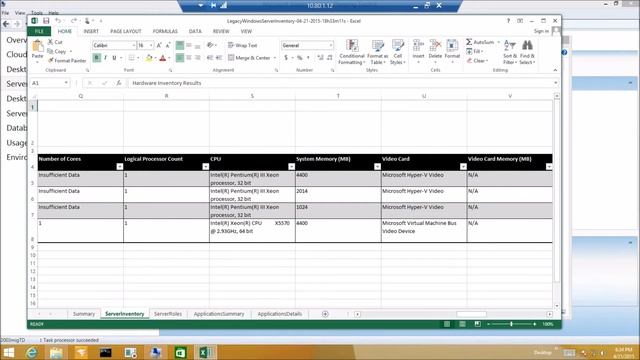Image resolution: width=640 pixels, height=360 pixels.
Task: Open the ApplicationDetails worksheet tab
Action: pyautogui.click(x=280, y=314)
